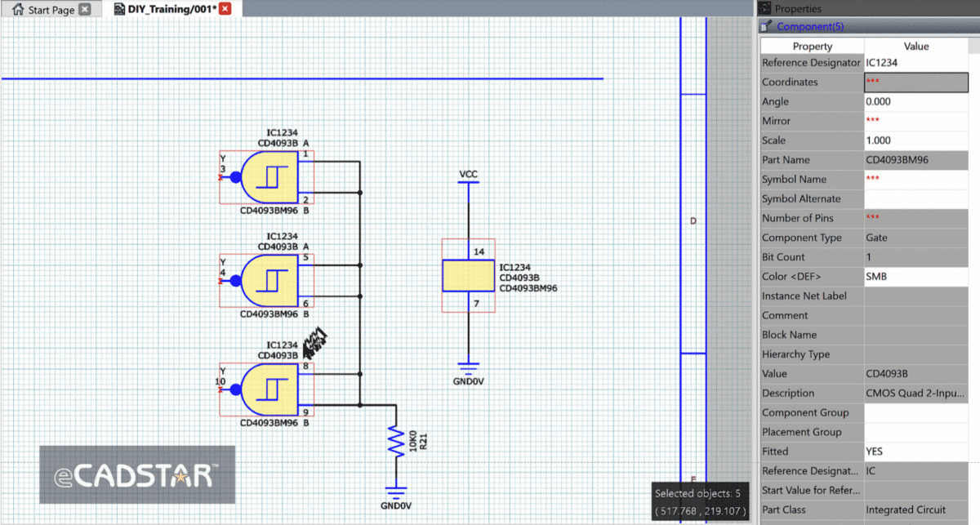Select the 10K0 resistor R21 symbol
Viewport: 980px width, 525px height.
coord(397,442)
